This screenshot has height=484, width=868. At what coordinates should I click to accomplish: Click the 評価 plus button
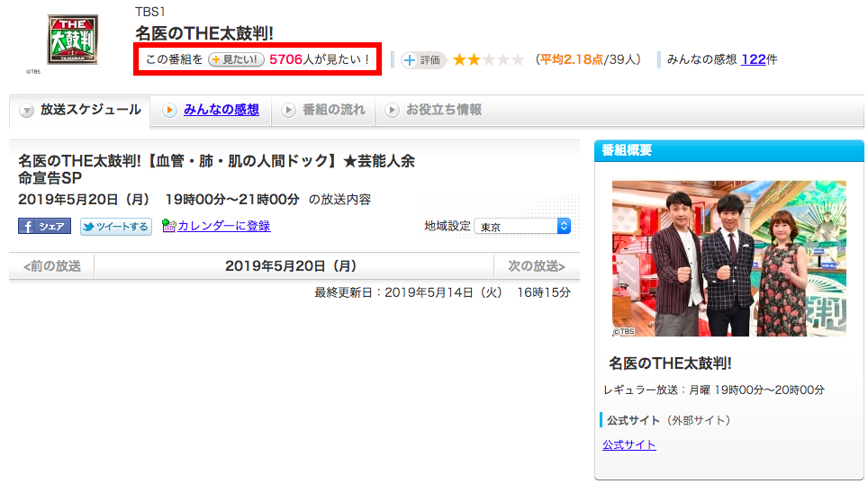tap(422, 59)
